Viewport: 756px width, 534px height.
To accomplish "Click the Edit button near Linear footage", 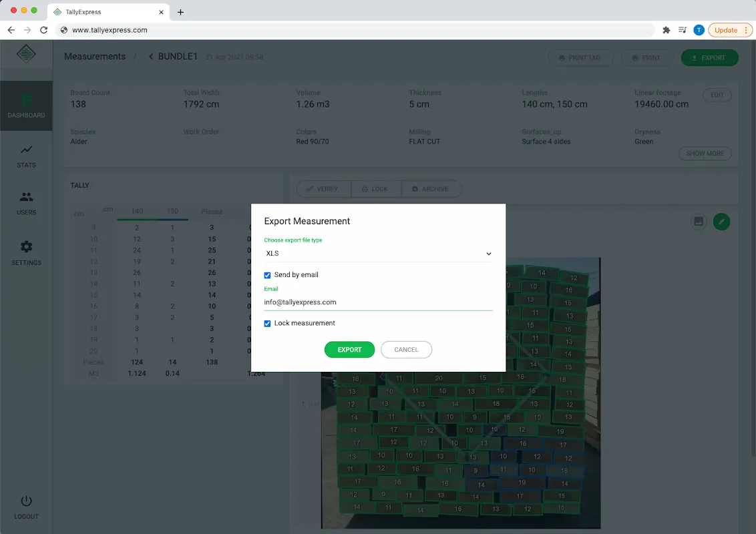I will 717,95.
